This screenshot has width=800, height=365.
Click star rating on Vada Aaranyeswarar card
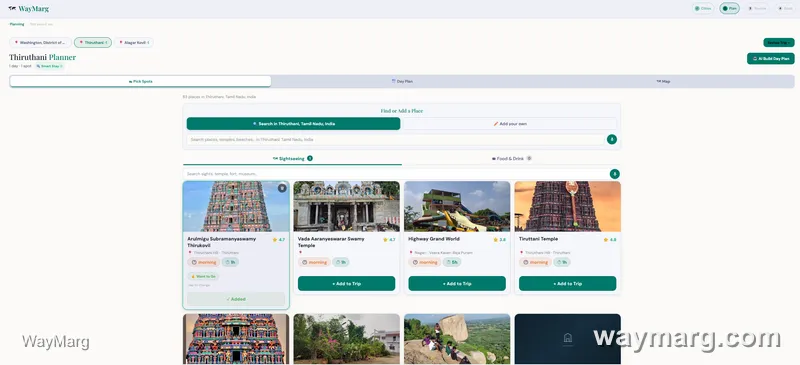tap(389, 239)
